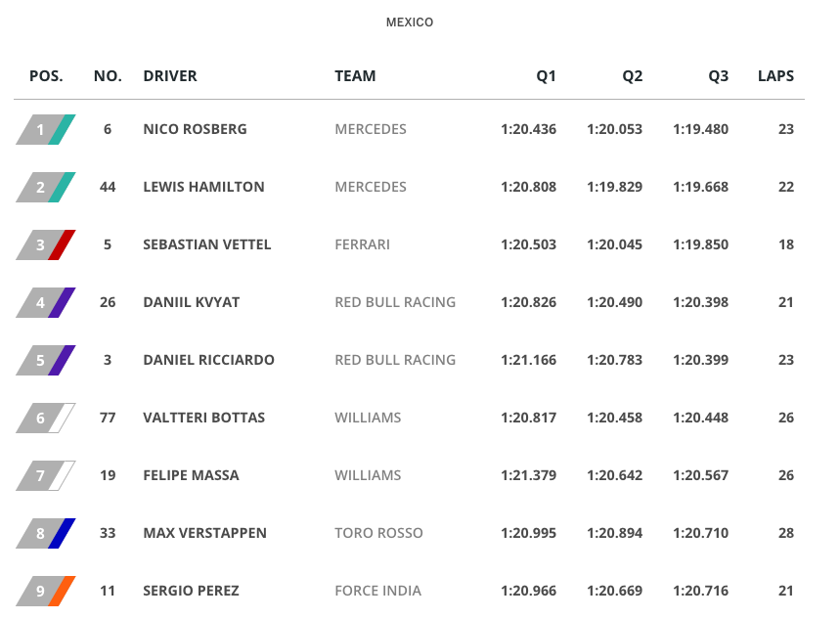The image size is (840, 619).
Task: Click the white Williams position 6 badge
Action: (x=46, y=418)
